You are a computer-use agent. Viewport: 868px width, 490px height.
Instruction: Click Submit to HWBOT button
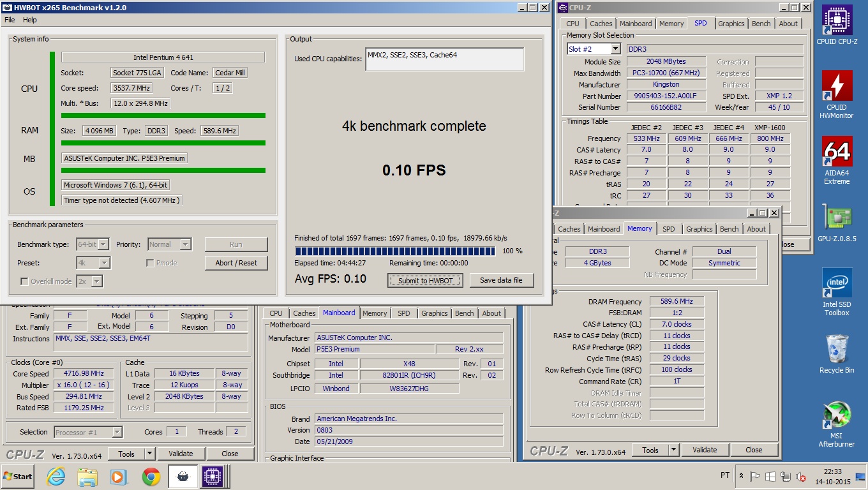pyautogui.click(x=425, y=280)
